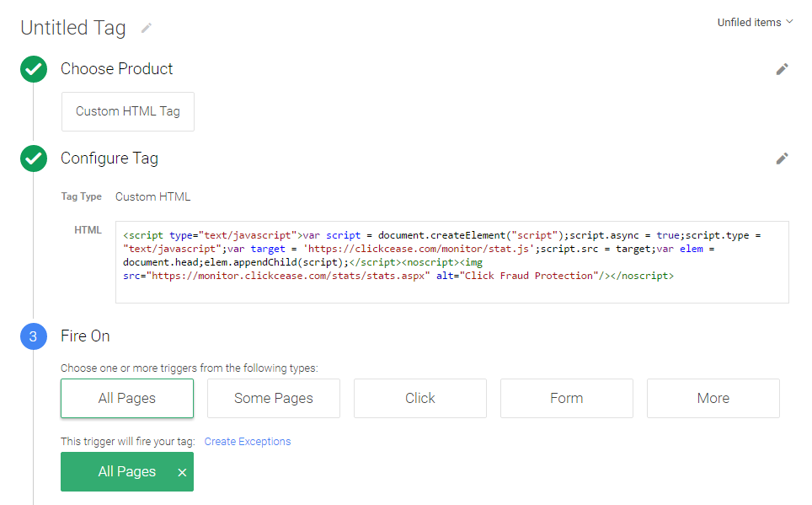Open the Unfiled items folder dropdown
The height and width of the screenshot is (505, 812).
[755, 22]
